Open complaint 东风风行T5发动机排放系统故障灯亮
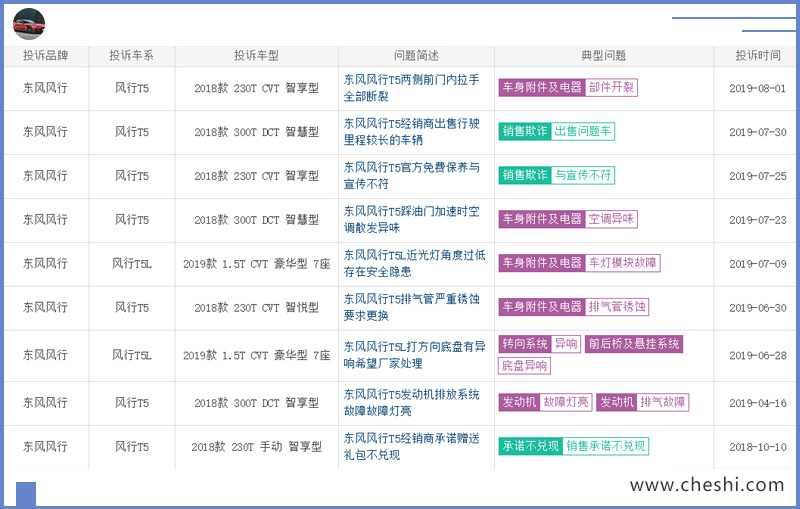The image size is (800, 509). pos(411,402)
